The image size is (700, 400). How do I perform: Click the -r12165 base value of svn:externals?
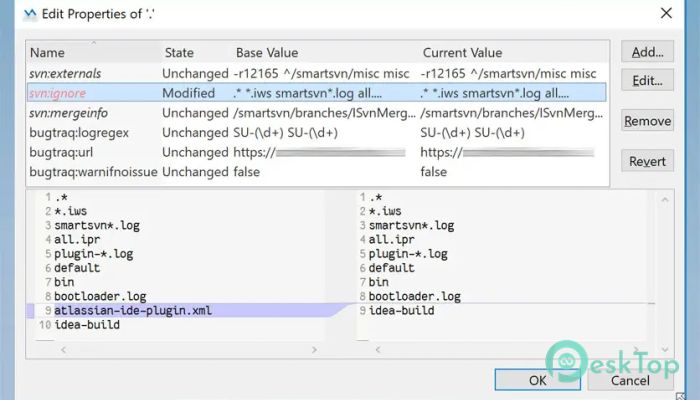321,73
